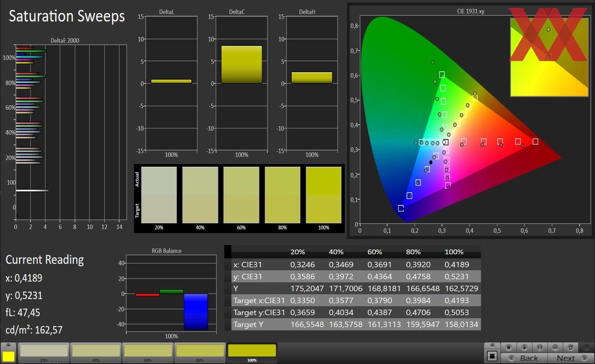
Task: Go to the Next page
Action: (x=570, y=358)
